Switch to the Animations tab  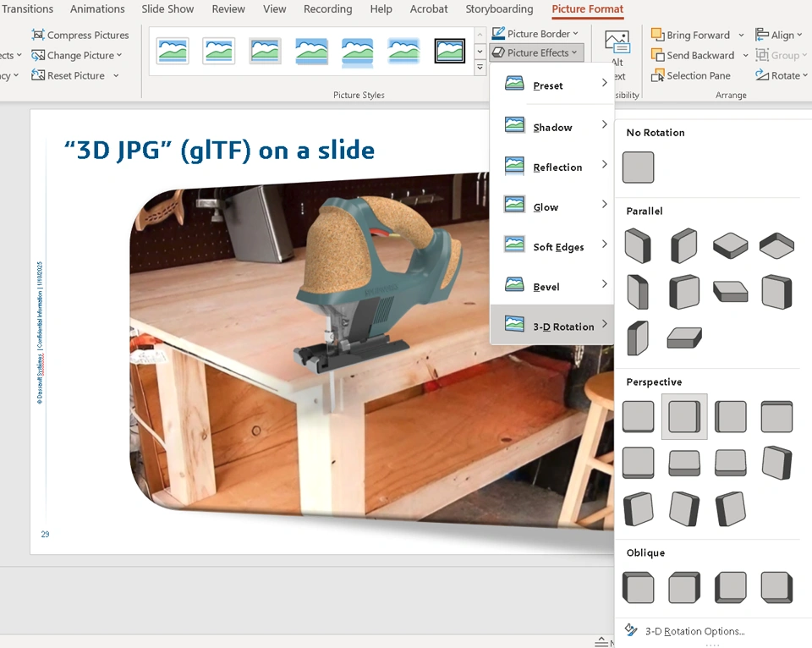pos(97,8)
